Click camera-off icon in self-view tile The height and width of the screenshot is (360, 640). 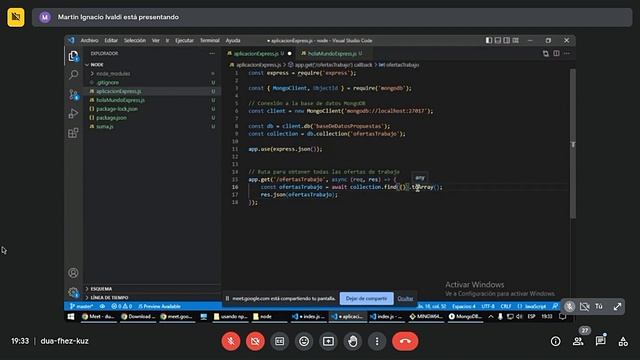(584, 307)
